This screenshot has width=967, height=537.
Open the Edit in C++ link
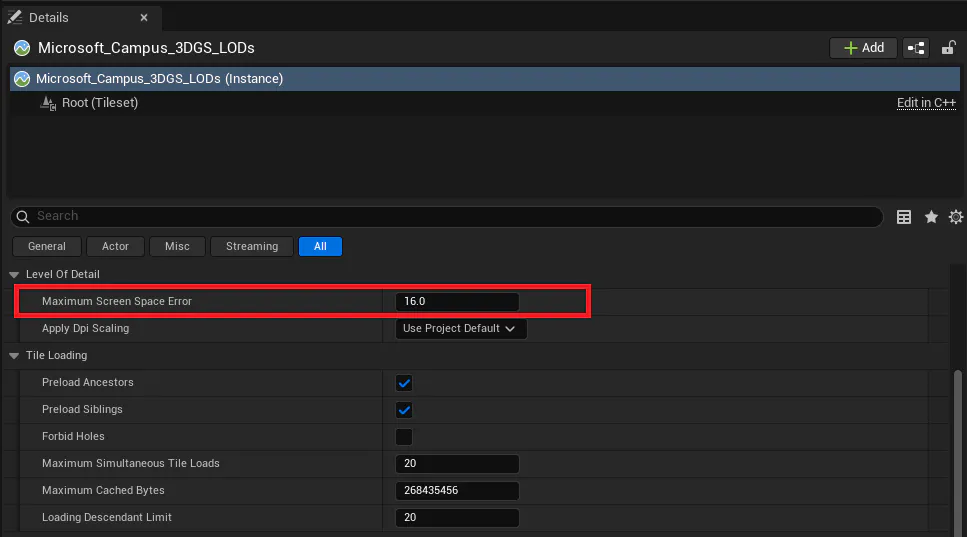click(x=926, y=103)
